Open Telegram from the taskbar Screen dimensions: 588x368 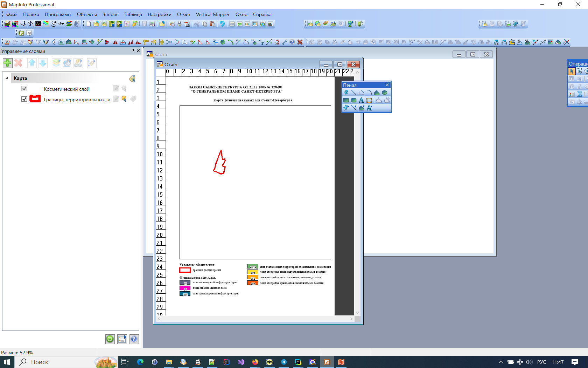click(284, 362)
